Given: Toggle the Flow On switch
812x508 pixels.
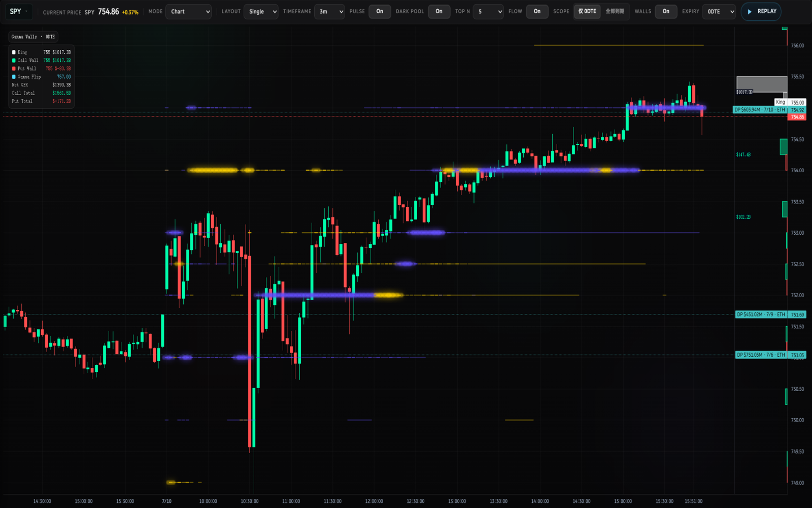Looking at the screenshot, I should tap(537, 11).
